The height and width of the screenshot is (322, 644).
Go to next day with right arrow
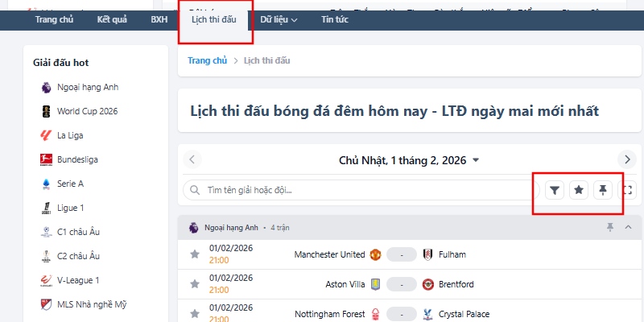tap(627, 159)
